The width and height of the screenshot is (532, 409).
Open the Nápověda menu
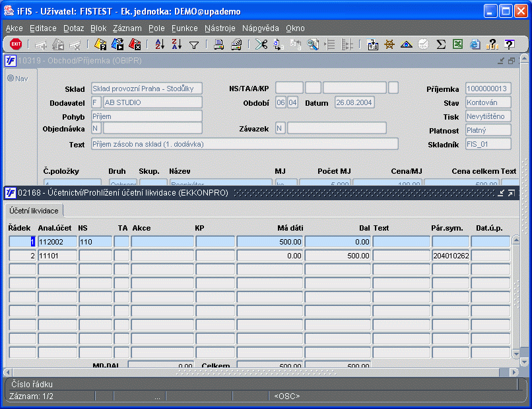(x=261, y=28)
